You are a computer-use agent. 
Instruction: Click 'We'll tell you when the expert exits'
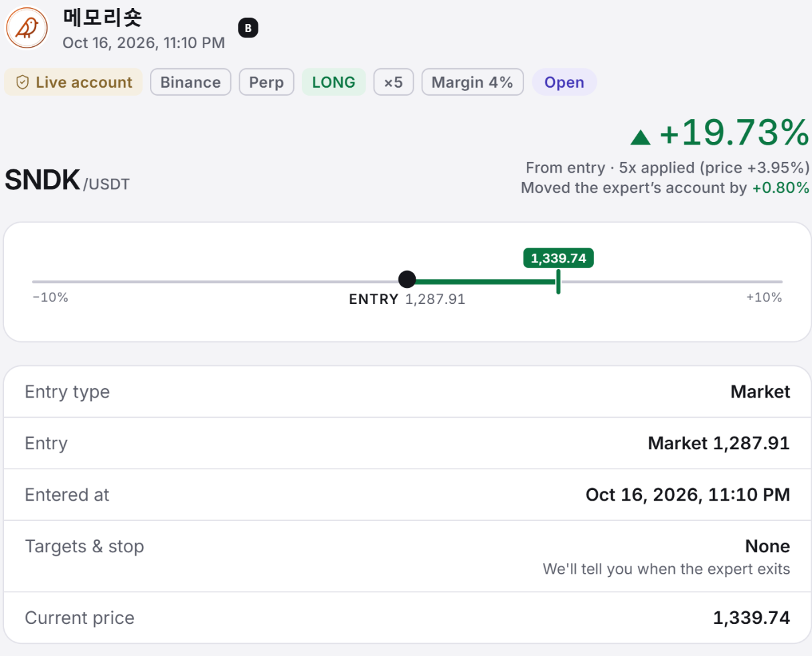click(x=667, y=570)
